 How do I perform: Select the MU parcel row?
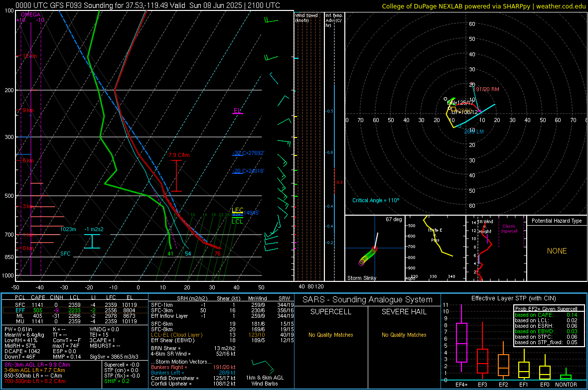tap(75, 321)
